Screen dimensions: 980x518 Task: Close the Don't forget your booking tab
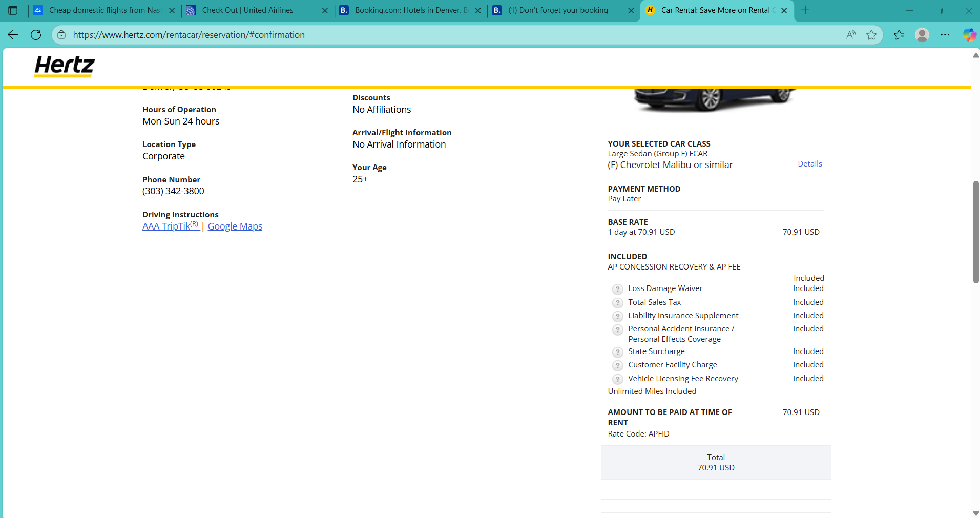pos(631,10)
